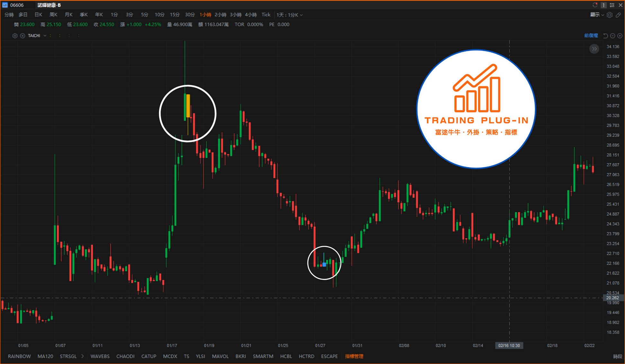Click the stock name 諾輝健康-B
The width and height of the screenshot is (625, 364).
pos(49,5)
